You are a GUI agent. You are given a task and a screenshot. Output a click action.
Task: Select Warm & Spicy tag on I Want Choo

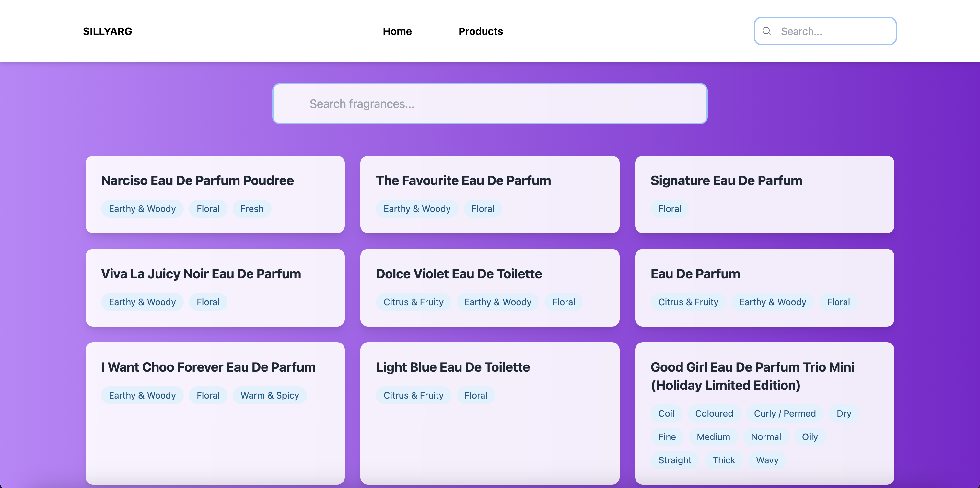coord(269,395)
